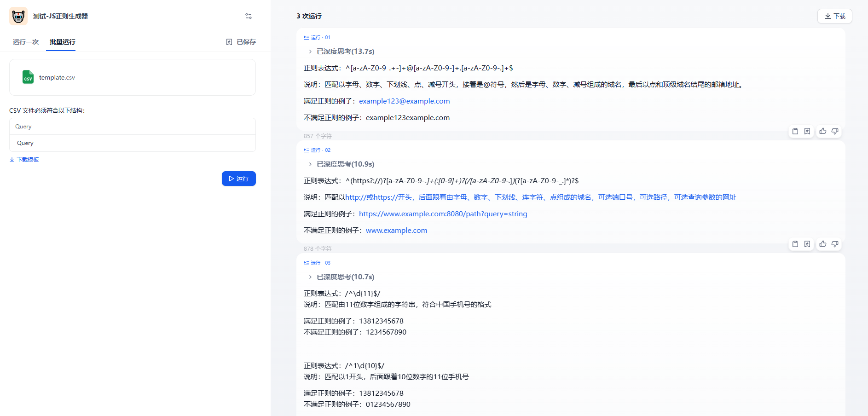Open the example123@example.com email link
The image size is (868, 416).
tap(404, 101)
